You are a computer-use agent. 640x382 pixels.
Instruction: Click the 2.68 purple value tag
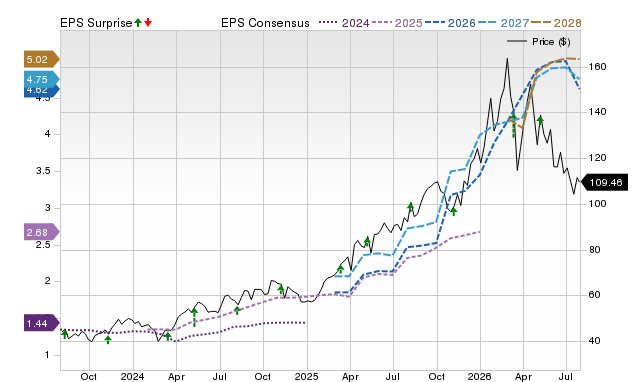(42, 232)
